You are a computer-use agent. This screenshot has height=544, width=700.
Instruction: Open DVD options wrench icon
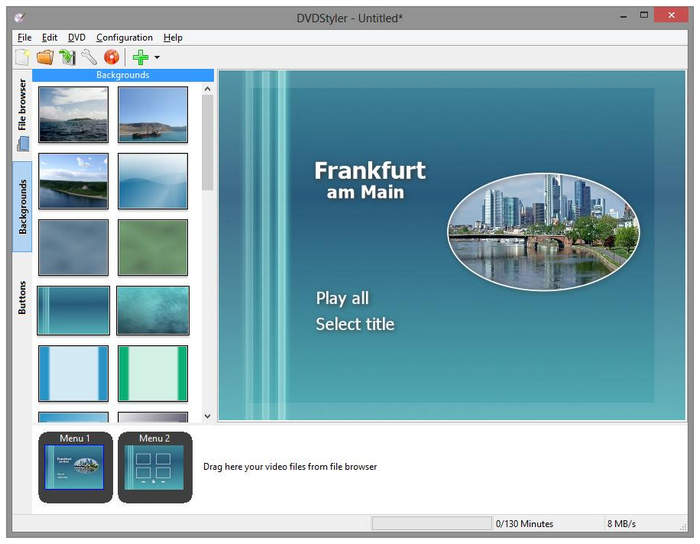pos(89,58)
